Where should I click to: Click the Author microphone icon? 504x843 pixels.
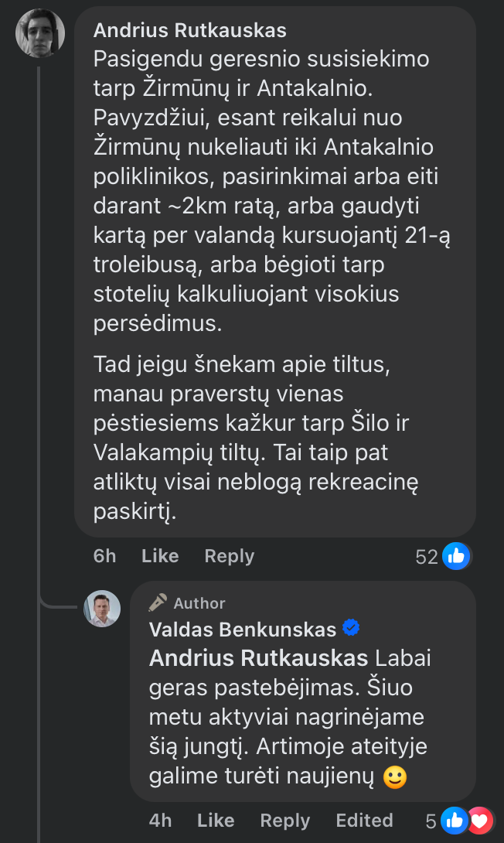coord(158,603)
